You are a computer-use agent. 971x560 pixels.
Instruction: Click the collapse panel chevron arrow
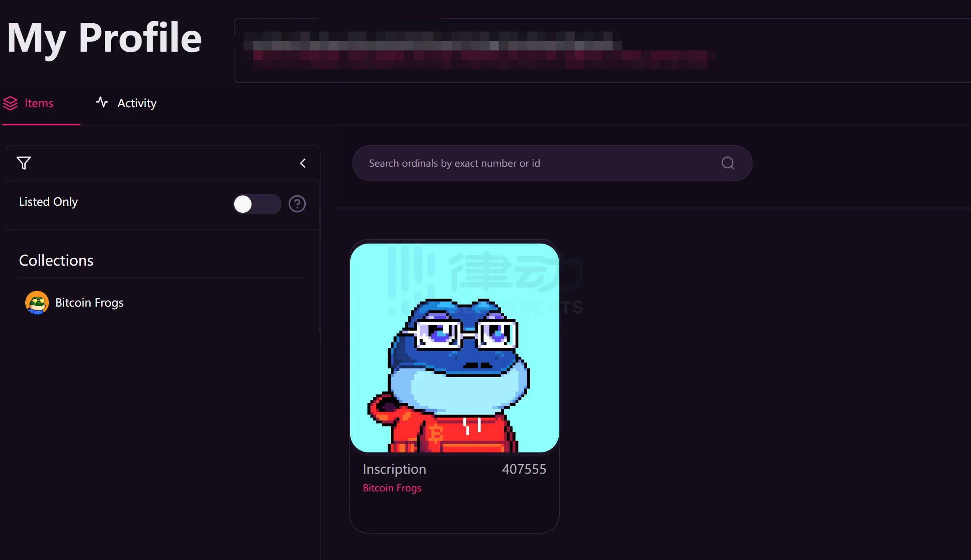tap(303, 163)
